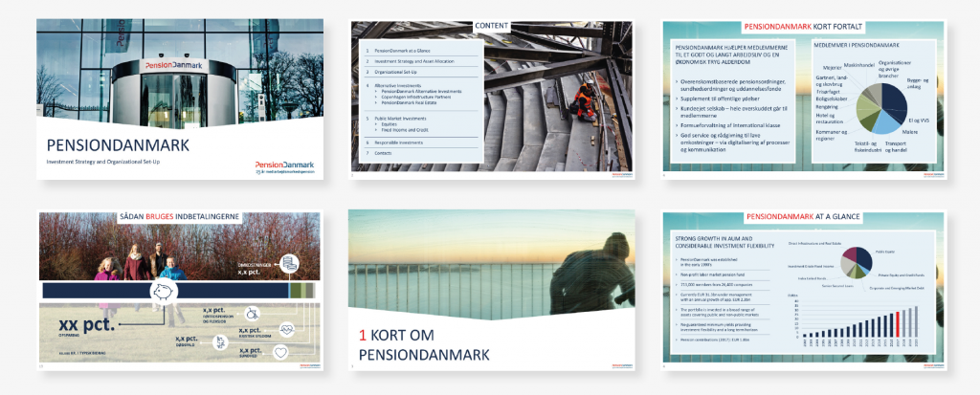980x395 pixels.
Task: Click 'Organizational Set-Up' in content list
Action: click(x=395, y=72)
